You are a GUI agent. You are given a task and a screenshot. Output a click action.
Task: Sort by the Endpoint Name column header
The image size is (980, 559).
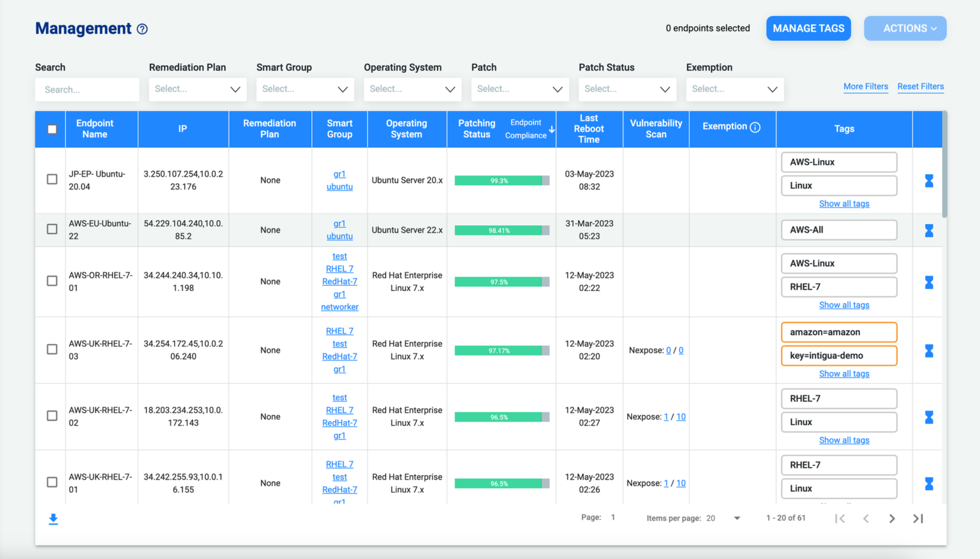pos(94,129)
